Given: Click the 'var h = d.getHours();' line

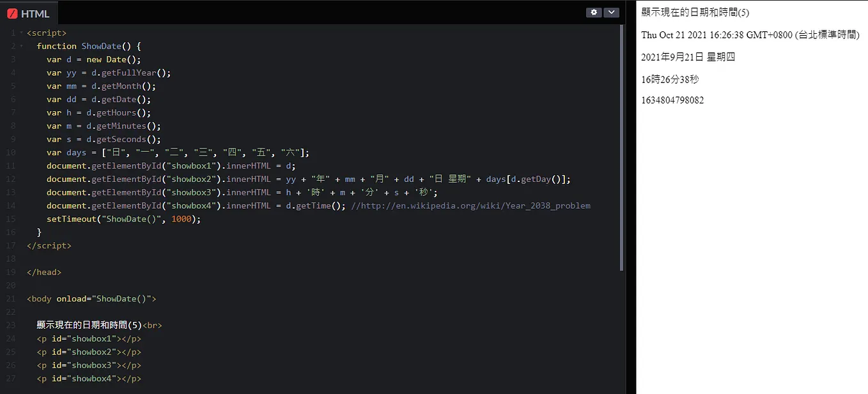Looking at the screenshot, I should coord(98,113).
